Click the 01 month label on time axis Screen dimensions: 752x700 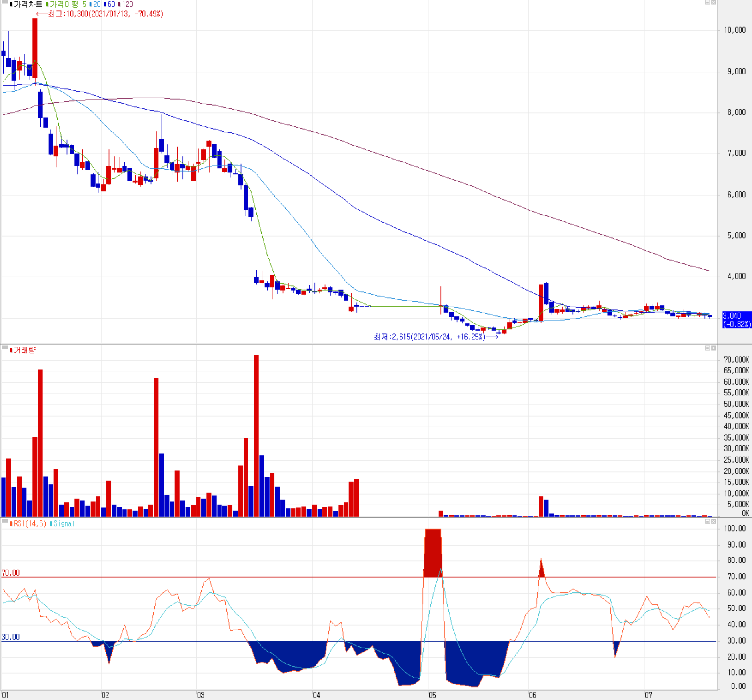point(5,695)
